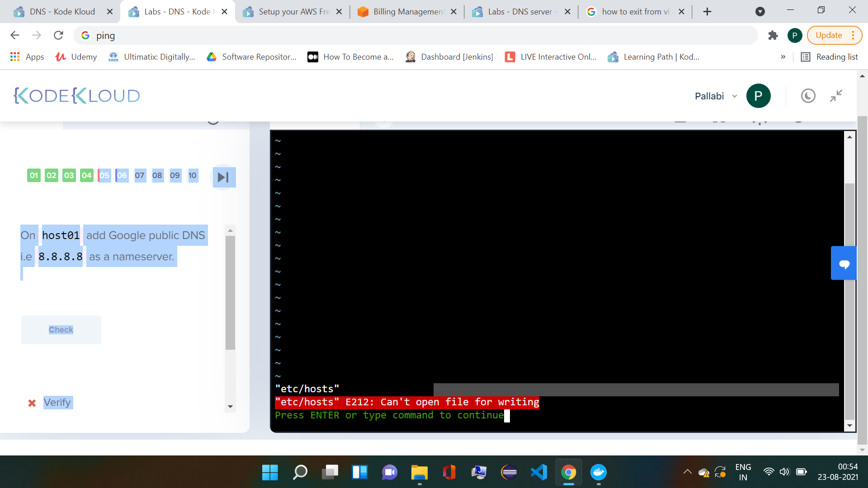Viewport: 868px width, 488px height.
Task: Switch to Billing Management tab
Action: click(407, 12)
